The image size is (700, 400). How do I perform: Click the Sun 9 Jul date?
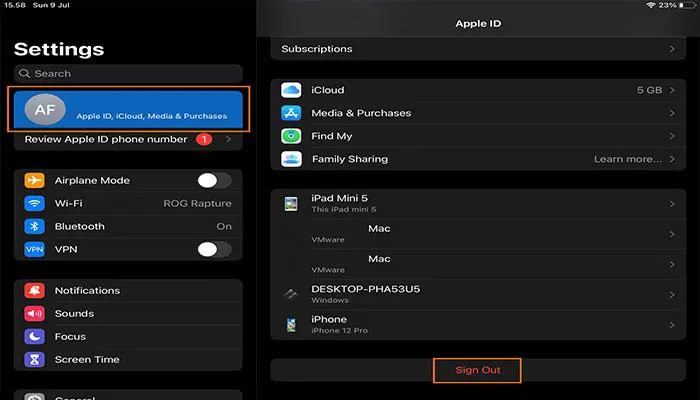pos(51,5)
